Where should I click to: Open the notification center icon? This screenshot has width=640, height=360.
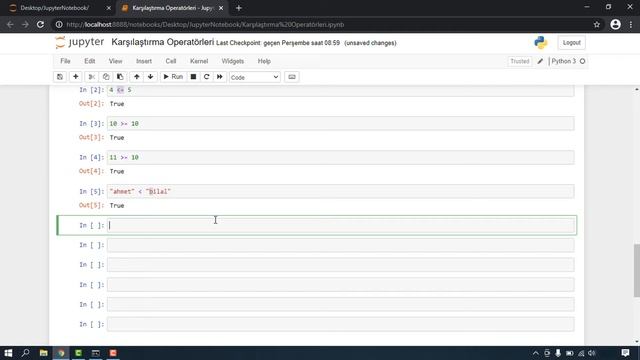point(625,353)
